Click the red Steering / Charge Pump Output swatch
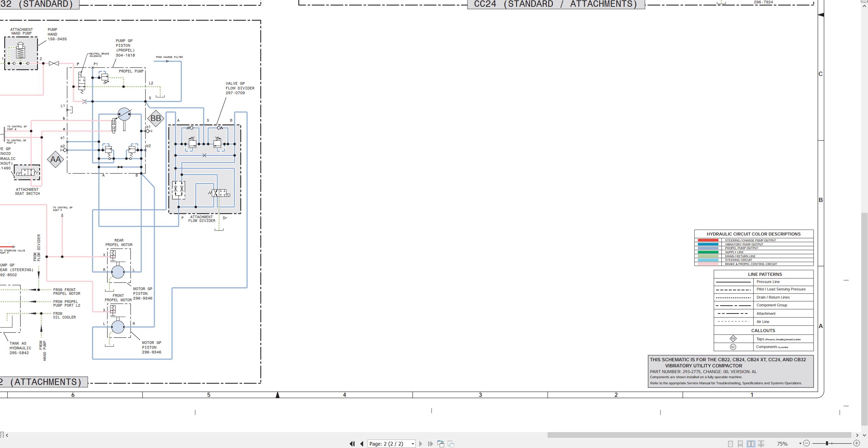 coord(708,240)
